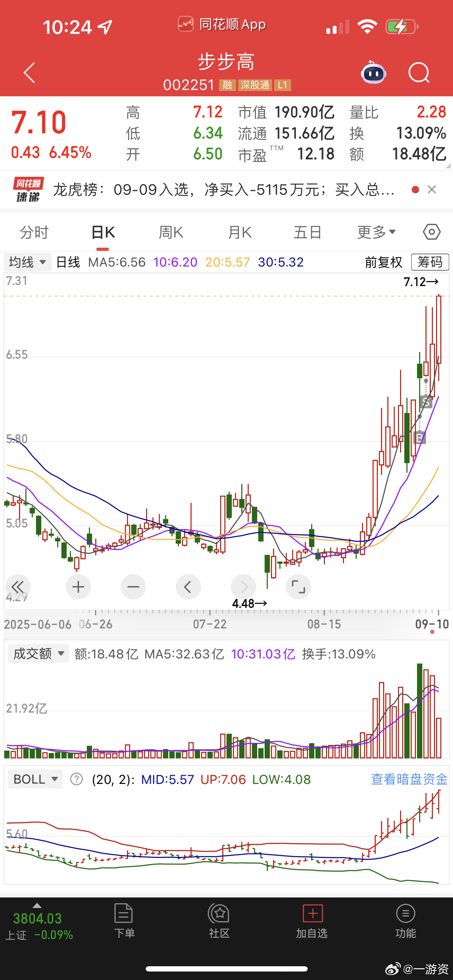Open the search magnifier
The width and height of the screenshot is (453, 980).
[x=419, y=73]
